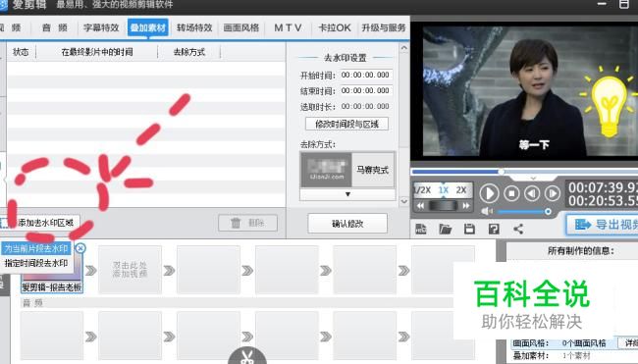Open the 音频 tab

pyautogui.click(x=55, y=27)
